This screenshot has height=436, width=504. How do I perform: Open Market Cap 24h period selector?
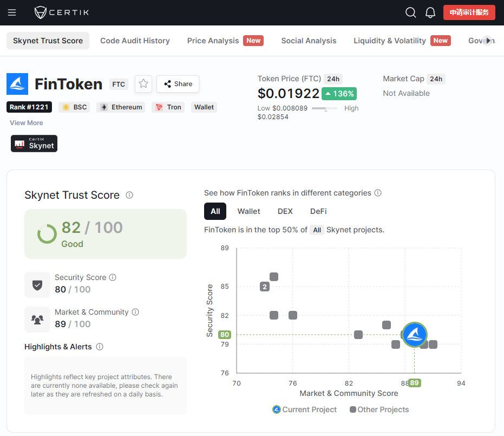pyautogui.click(x=436, y=79)
